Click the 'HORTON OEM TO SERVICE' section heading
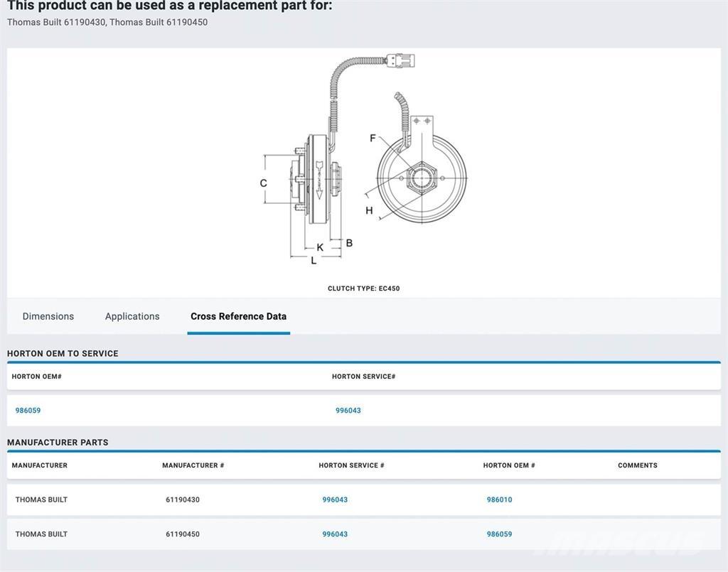728x572 pixels. coord(63,353)
